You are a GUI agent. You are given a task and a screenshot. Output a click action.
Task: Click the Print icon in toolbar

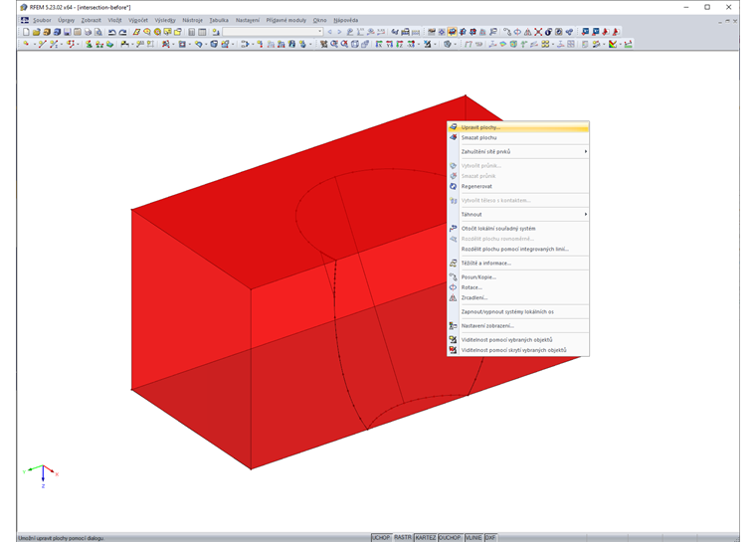[x=88, y=32]
